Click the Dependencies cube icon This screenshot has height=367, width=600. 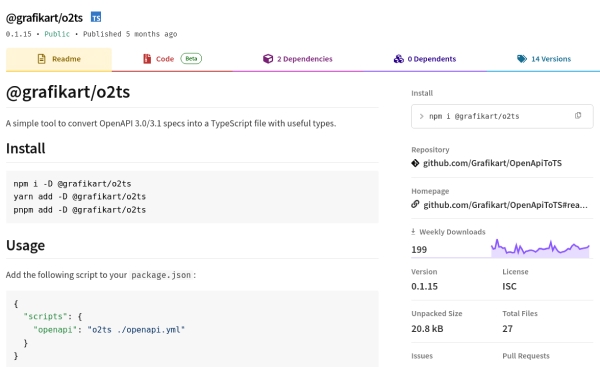[268, 59]
